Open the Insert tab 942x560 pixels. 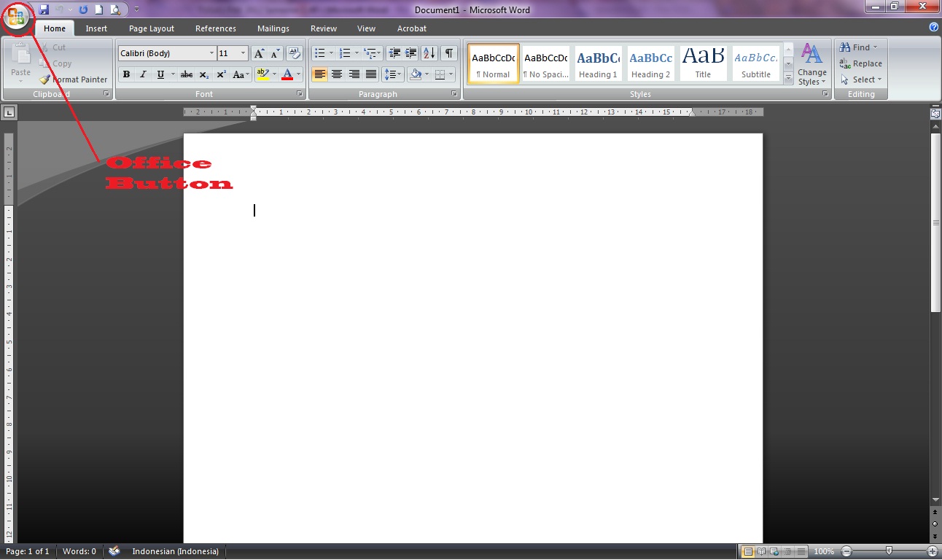96,28
